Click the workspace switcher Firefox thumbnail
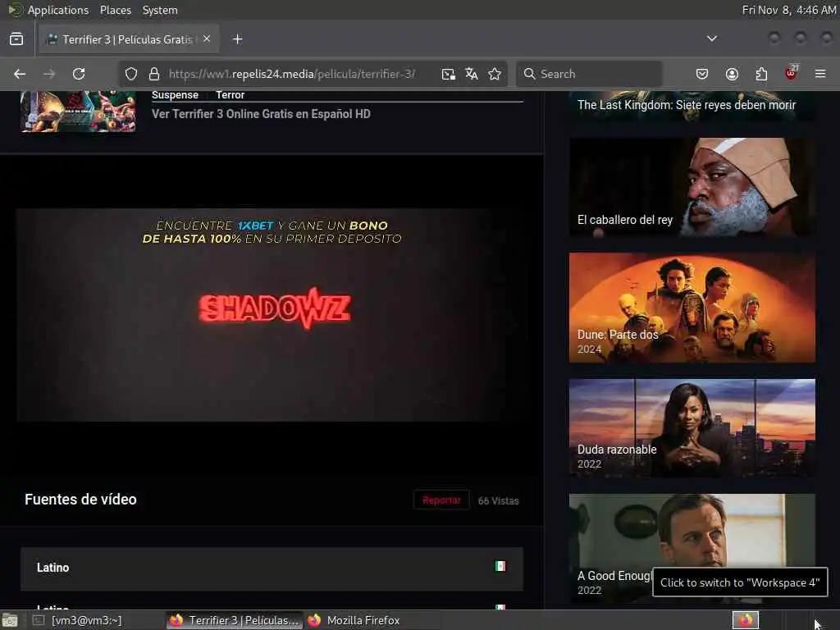 (x=745, y=620)
